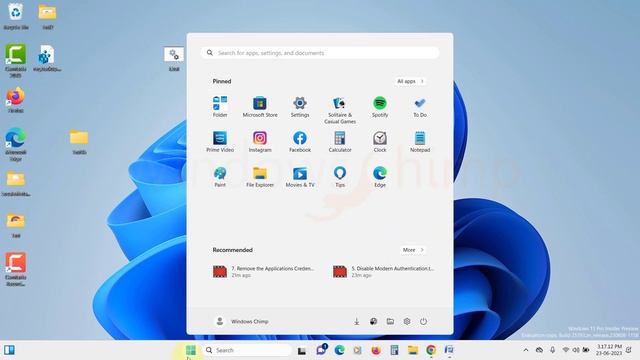Select desktop file with gears icon near Start menu

click(174, 59)
